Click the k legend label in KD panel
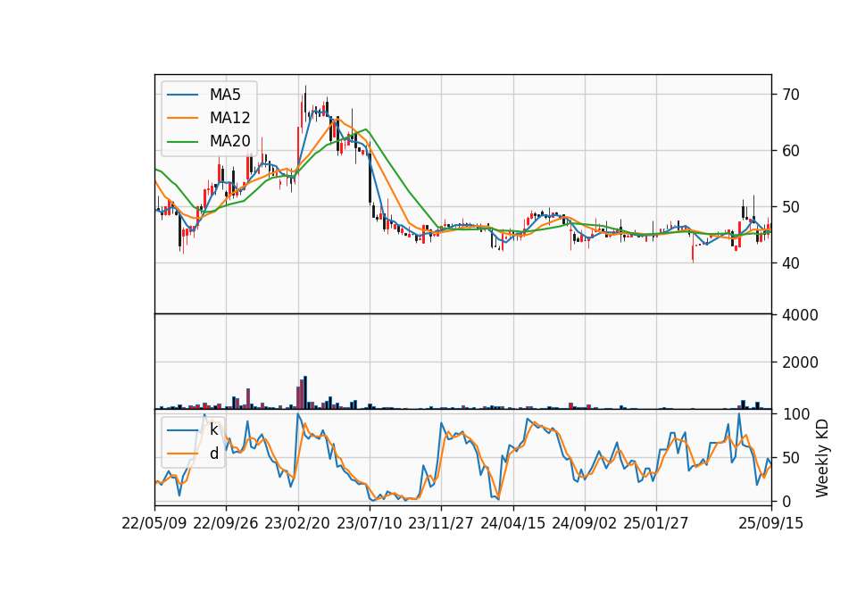 coord(213,430)
